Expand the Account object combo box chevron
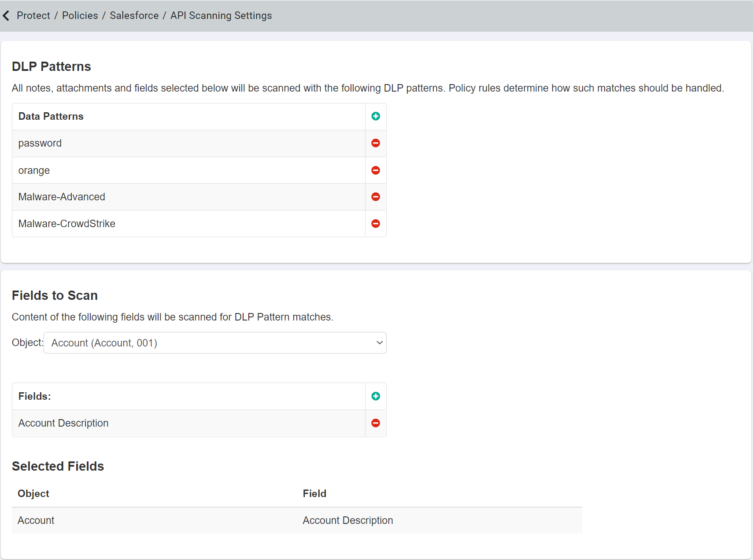753x560 pixels. pyautogui.click(x=379, y=343)
